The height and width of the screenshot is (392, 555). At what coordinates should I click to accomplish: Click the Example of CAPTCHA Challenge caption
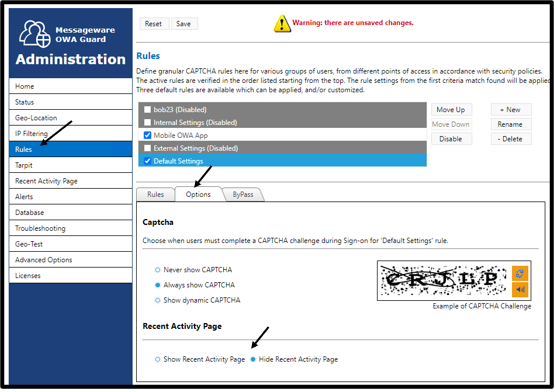[x=482, y=306]
